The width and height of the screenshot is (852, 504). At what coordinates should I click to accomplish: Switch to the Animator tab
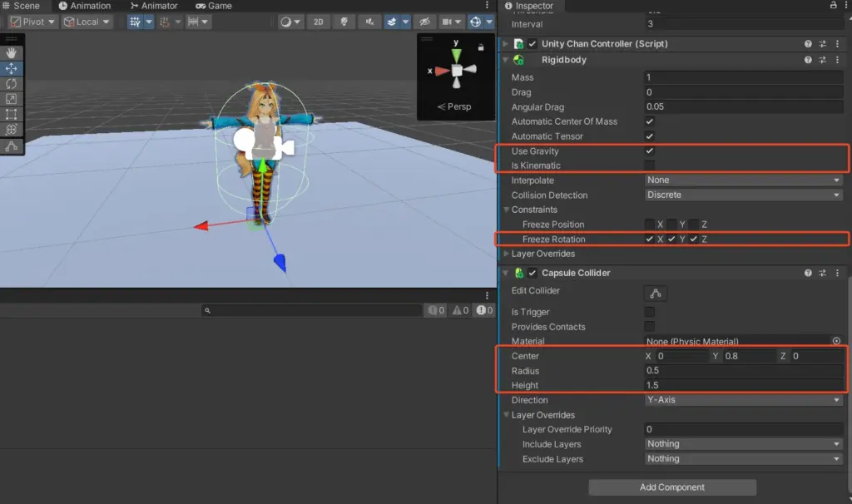click(x=154, y=6)
